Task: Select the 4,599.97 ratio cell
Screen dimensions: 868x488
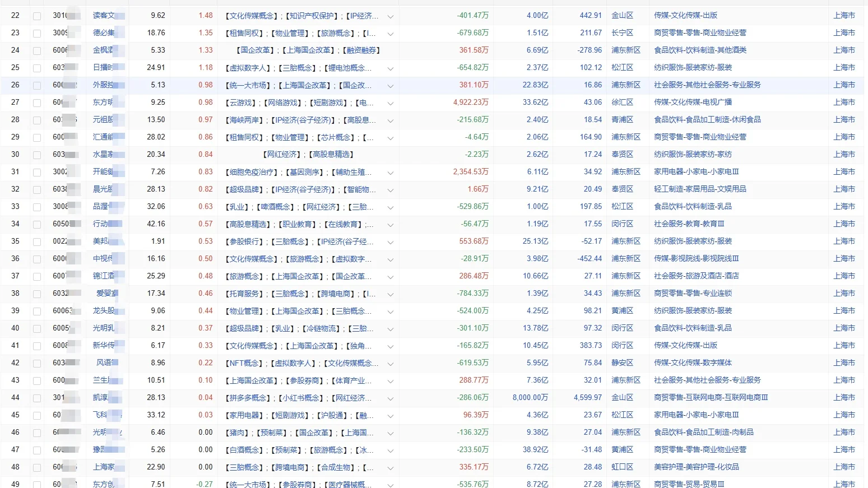Action: [588, 398]
